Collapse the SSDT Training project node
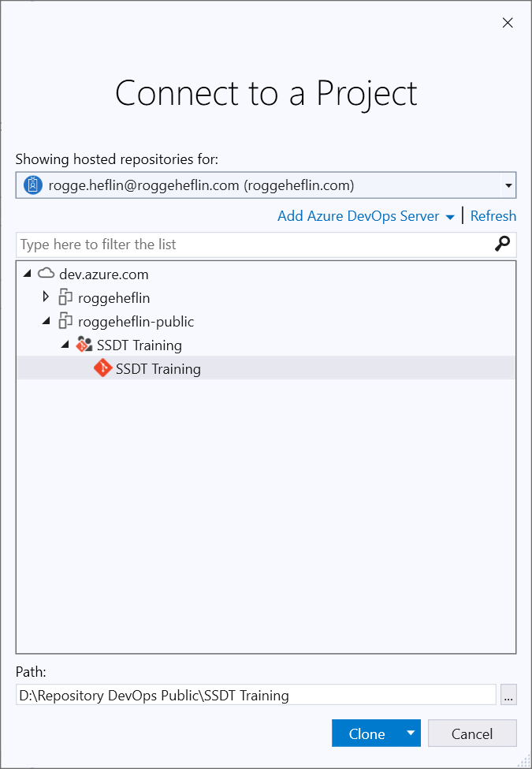This screenshot has height=769, width=532. pos(65,344)
